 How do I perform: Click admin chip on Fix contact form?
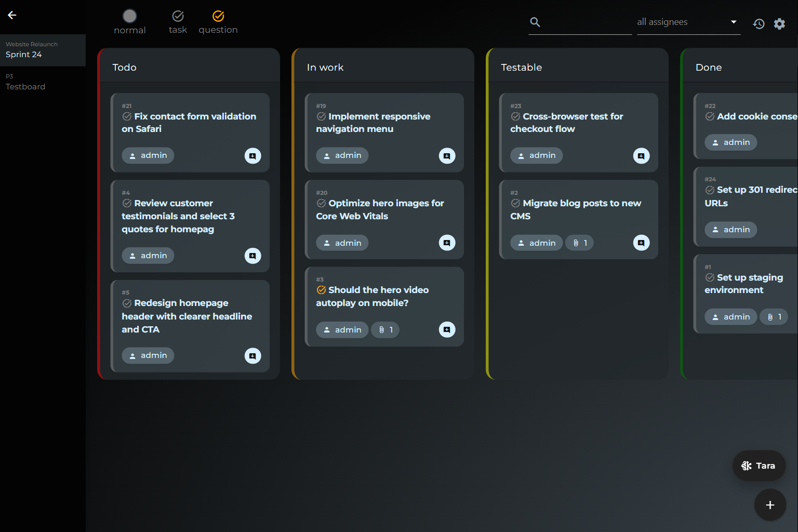coord(148,155)
